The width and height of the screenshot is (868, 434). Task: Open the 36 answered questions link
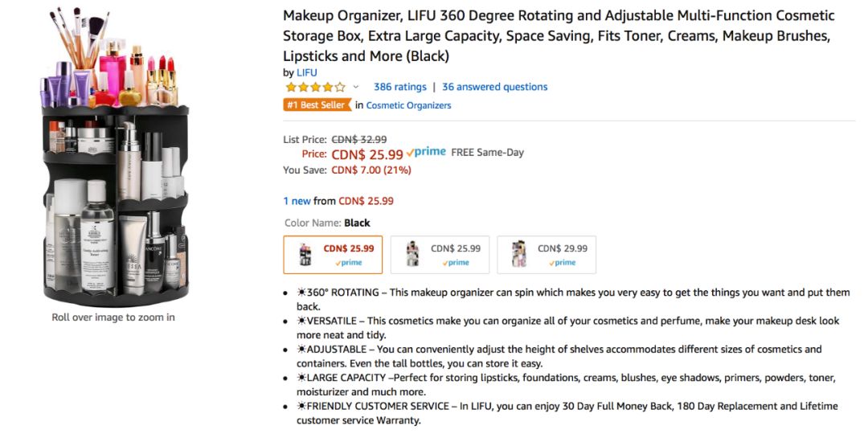coord(495,87)
